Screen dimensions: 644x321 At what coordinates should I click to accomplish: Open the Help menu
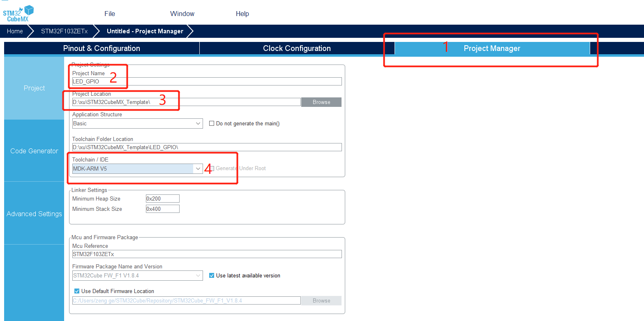click(x=242, y=14)
